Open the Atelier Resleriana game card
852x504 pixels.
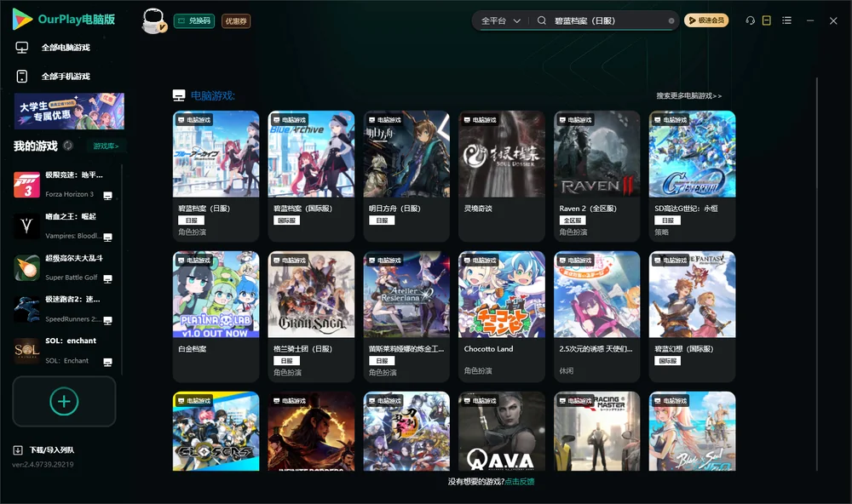click(406, 317)
